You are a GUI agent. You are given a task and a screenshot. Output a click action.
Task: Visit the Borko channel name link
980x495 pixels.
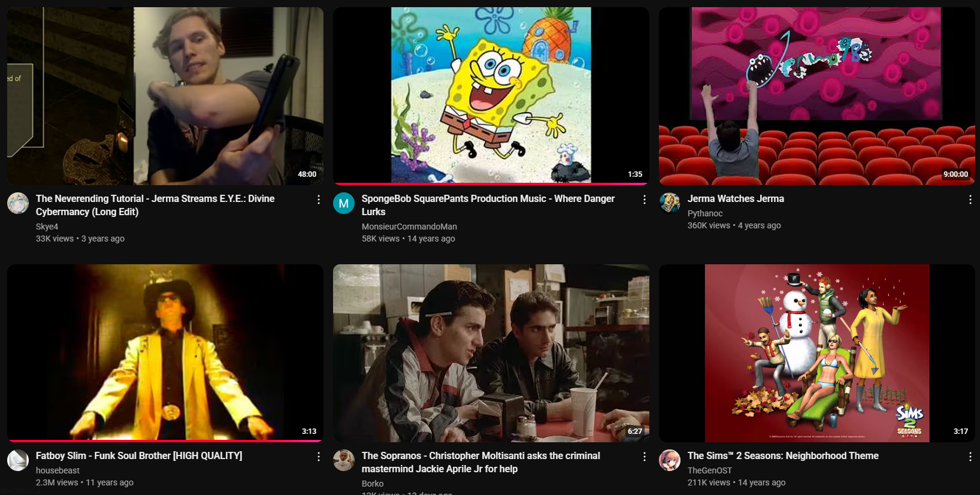click(x=373, y=484)
